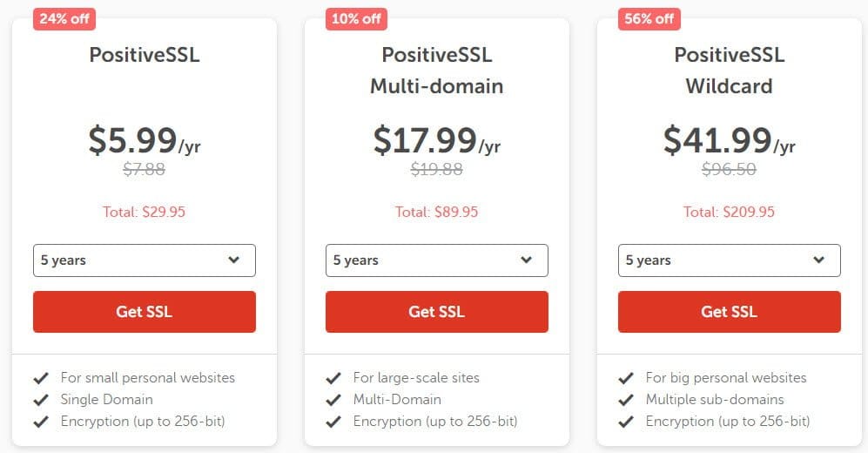
Task: Click the checkmark beside 'For big personal websites'
Action: (625, 378)
